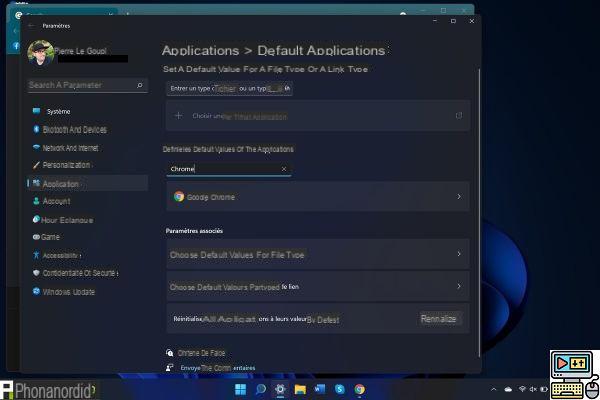This screenshot has width=600, height=400.
Task: Click the privacy shield icon in the sidebar
Action: [36, 273]
